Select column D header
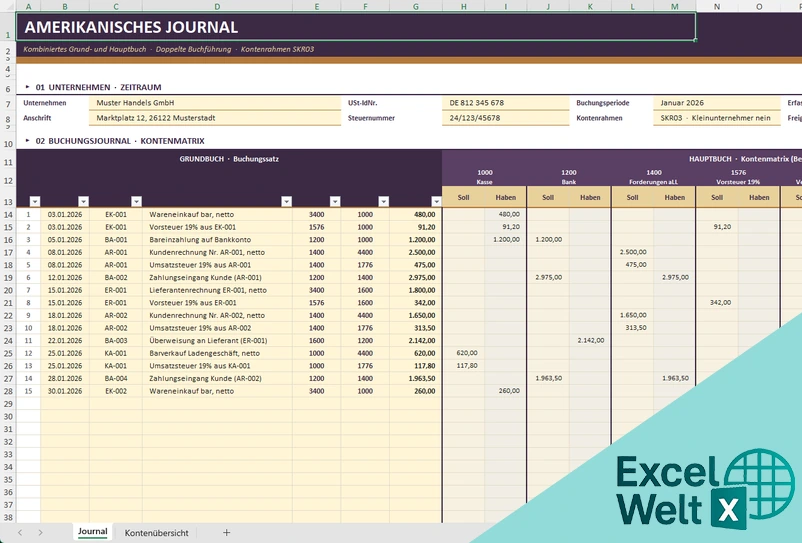Screen dimensions: 802x543 (x=217, y=6)
